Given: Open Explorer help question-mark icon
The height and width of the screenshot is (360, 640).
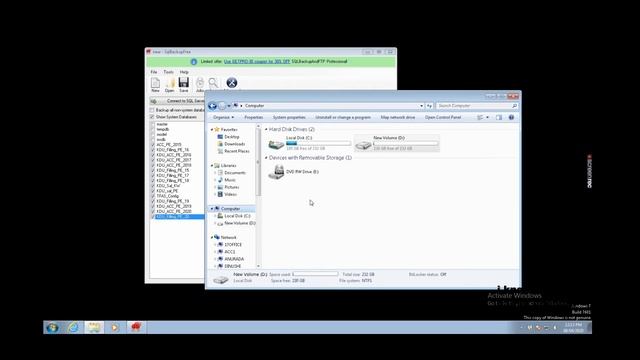Looking at the screenshot, I should click(x=511, y=118).
